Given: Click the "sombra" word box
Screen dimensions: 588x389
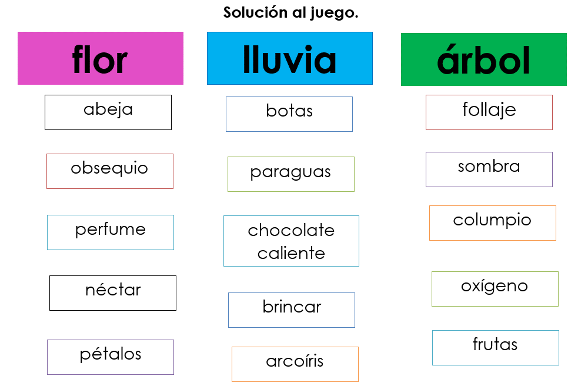Looking at the screenshot, I should [489, 169].
